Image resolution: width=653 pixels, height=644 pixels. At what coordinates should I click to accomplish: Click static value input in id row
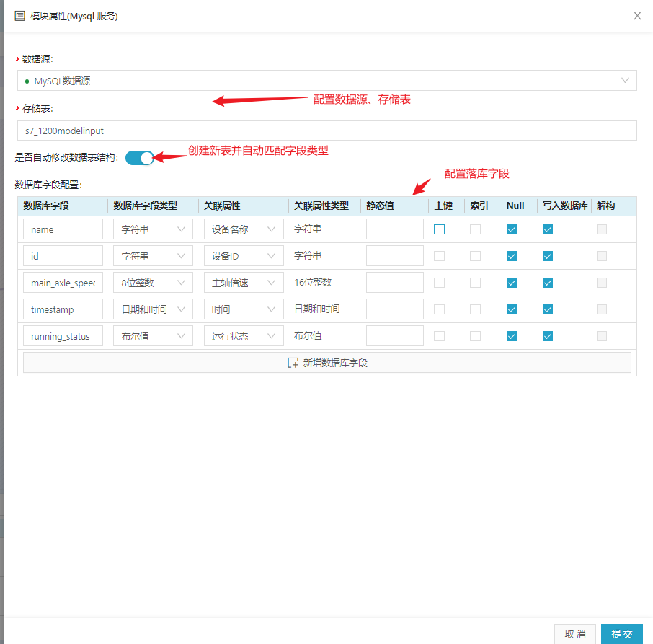click(x=395, y=256)
